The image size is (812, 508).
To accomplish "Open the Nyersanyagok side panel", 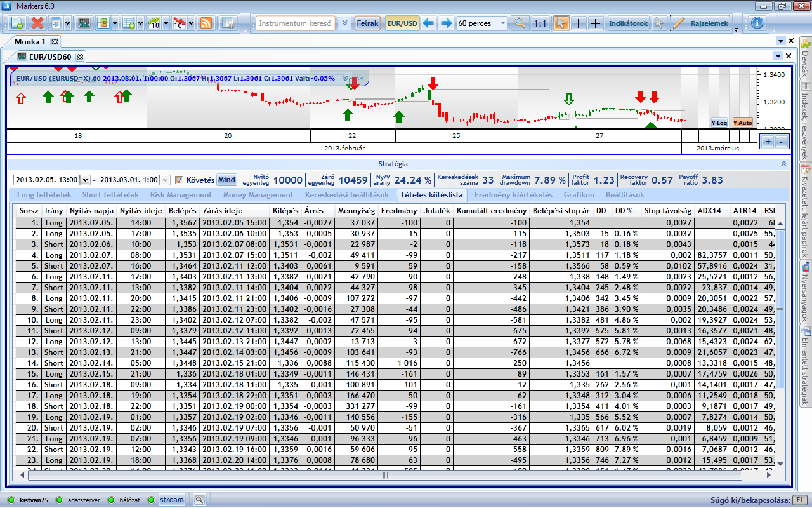I will [806, 291].
